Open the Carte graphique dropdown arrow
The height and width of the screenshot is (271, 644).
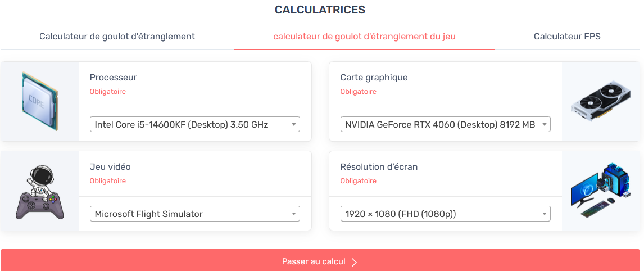coord(544,125)
